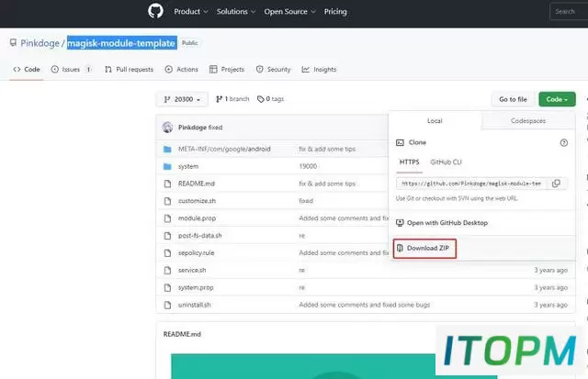Open the Solutions menu
Screen dimensions: 588x379
(x=236, y=12)
